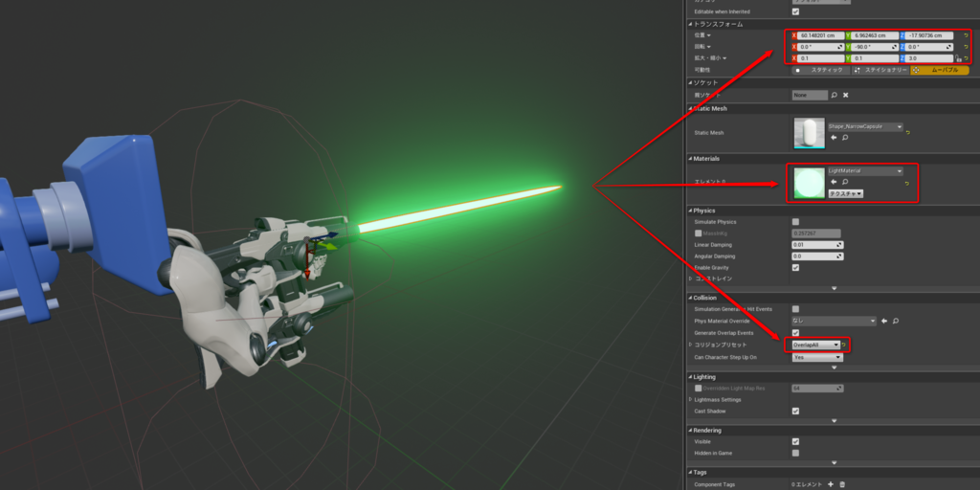The height and width of the screenshot is (490, 980).
Task: Expand the コンストレイン section
Action: coord(691,278)
